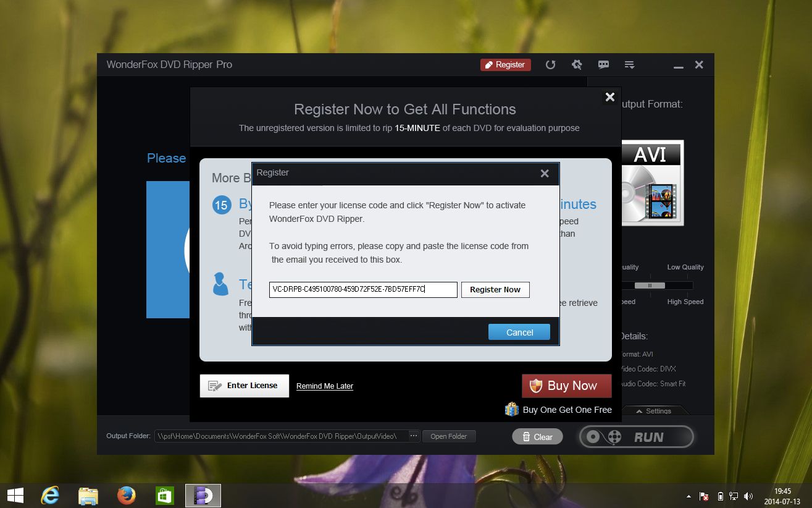Adjust the quality/speed slider handle
Image resolution: width=812 pixels, height=508 pixels.
(650, 286)
